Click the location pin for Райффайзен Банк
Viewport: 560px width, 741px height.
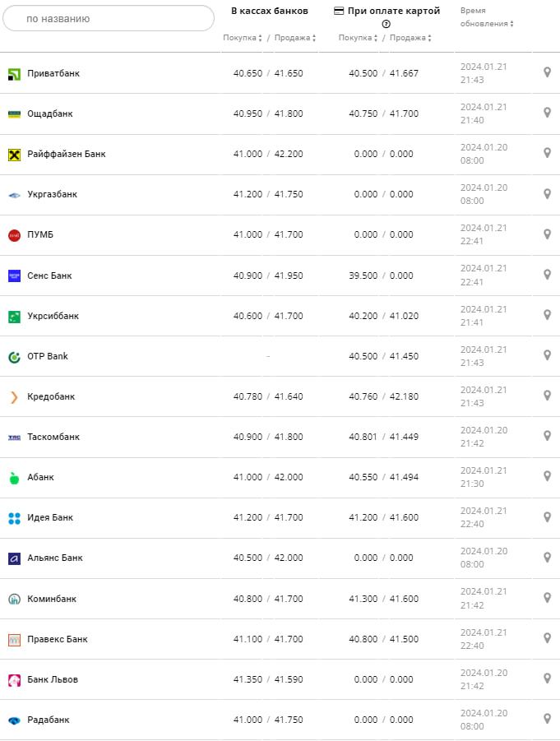[x=547, y=154]
